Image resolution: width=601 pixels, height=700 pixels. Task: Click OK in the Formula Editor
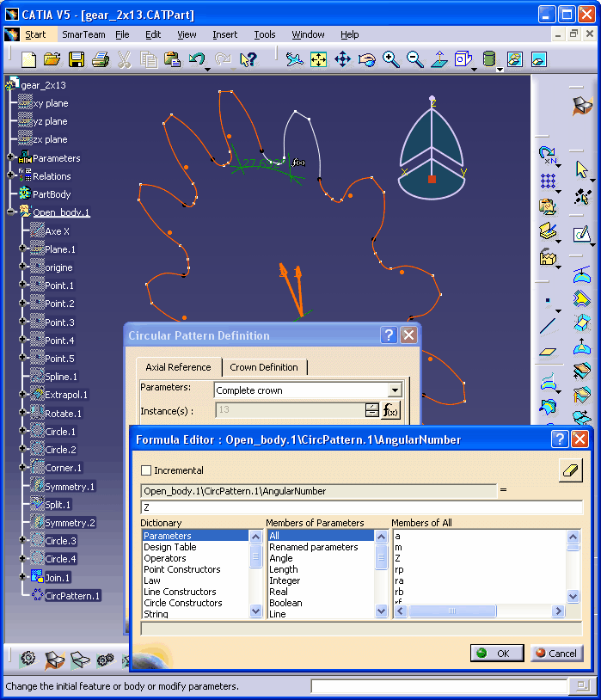click(497, 653)
